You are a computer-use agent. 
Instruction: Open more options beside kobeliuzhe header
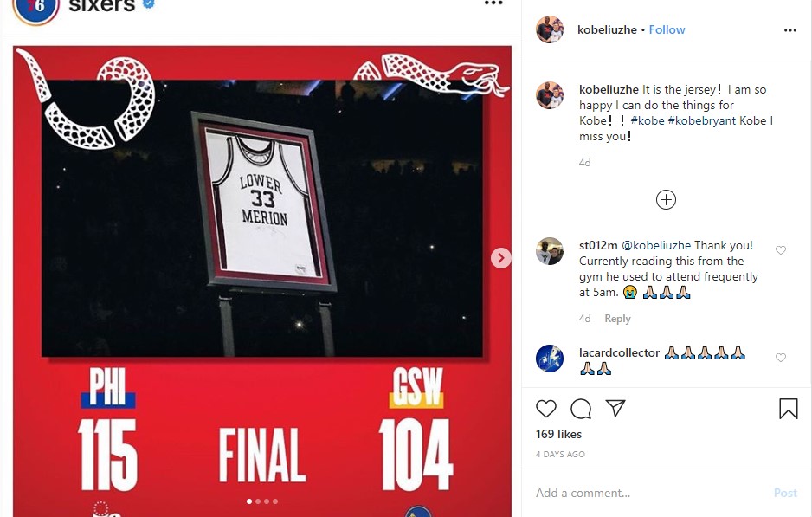click(x=790, y=30)
